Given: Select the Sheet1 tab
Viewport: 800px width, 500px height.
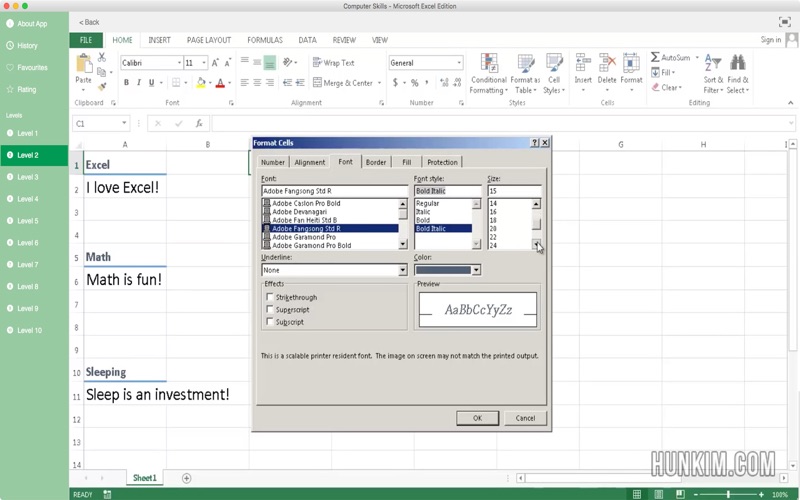Looking at the screenshot, I should click(x=144, y=478).
